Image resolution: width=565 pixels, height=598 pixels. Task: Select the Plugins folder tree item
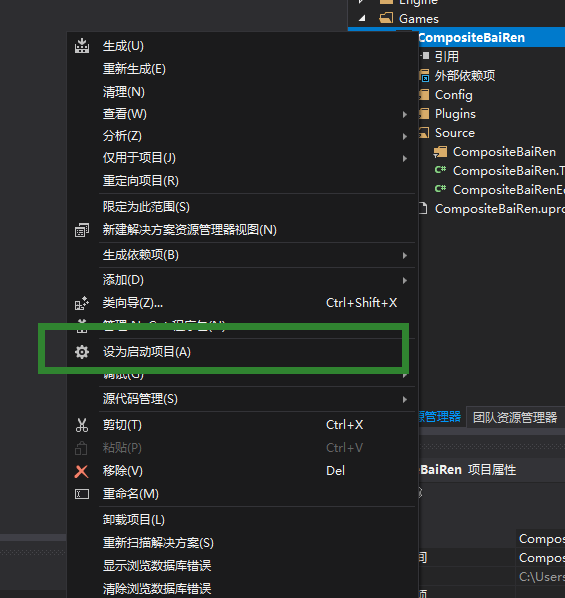tap(455, 114)
